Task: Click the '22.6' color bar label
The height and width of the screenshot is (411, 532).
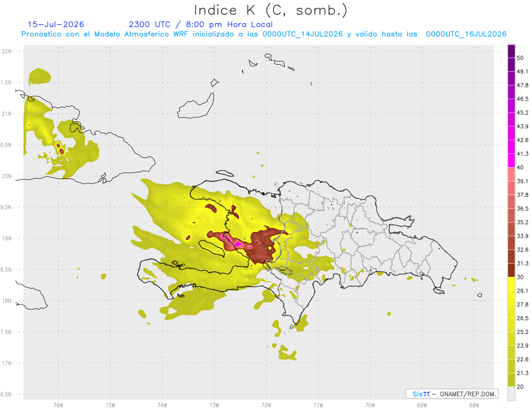Action: [523, 359]
